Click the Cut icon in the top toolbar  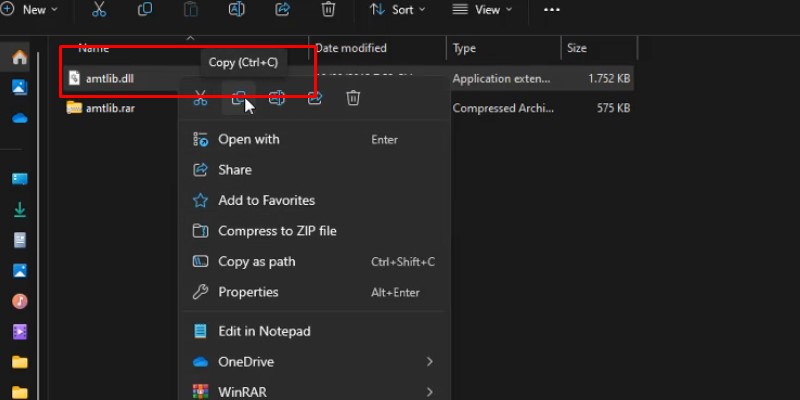pyautogui.click(x=98, y=10)
